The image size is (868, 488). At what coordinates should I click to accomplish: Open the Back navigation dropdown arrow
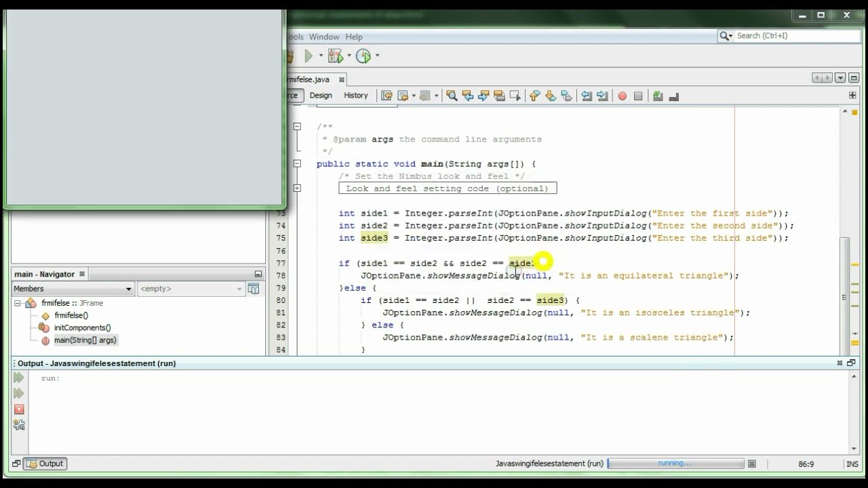click(413, 96)
